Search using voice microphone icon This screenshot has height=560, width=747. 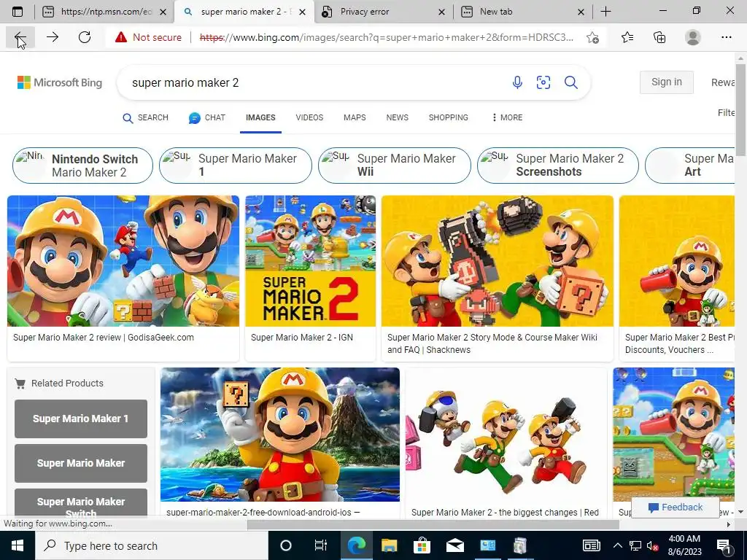tap(517, 82)
